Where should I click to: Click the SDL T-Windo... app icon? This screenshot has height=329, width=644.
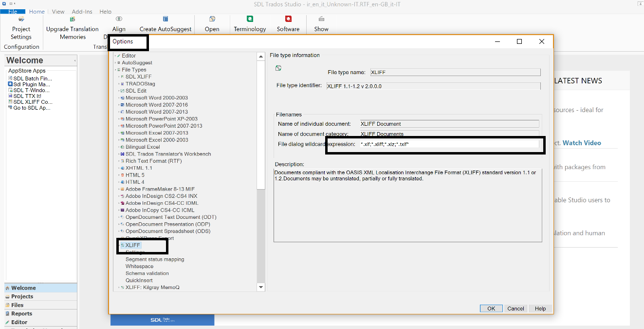(x=10, y=90)
